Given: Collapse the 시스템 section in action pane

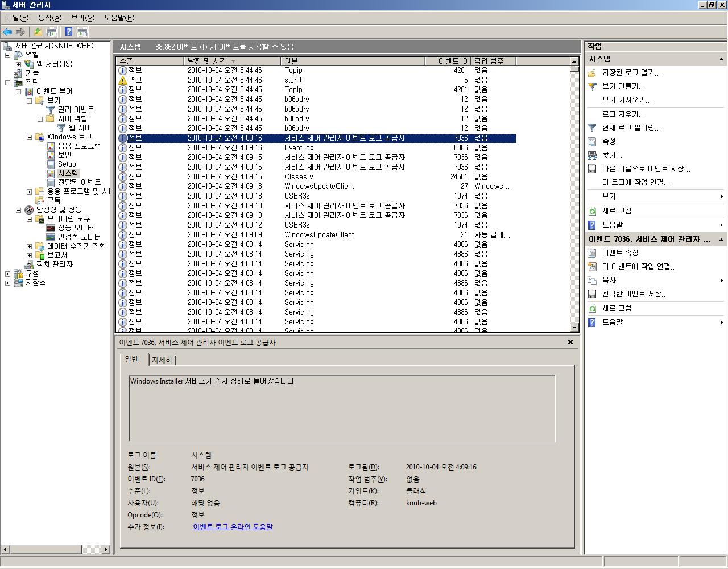Looking at the screenshot, I should [721, 59].
